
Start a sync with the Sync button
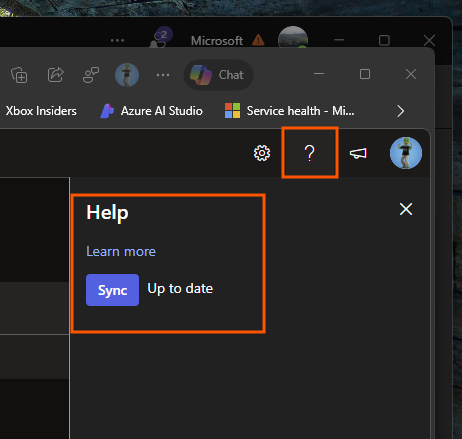click(x=112, y=290)
